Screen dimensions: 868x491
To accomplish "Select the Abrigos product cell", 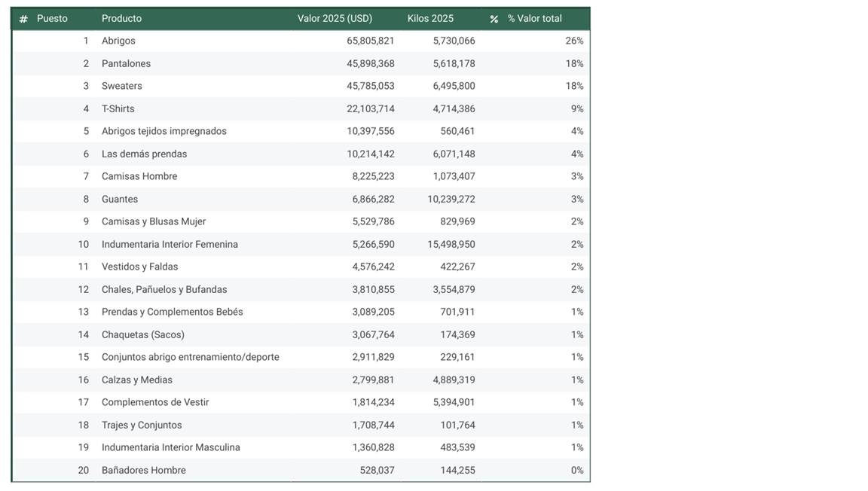I will [x=118, y=41].
